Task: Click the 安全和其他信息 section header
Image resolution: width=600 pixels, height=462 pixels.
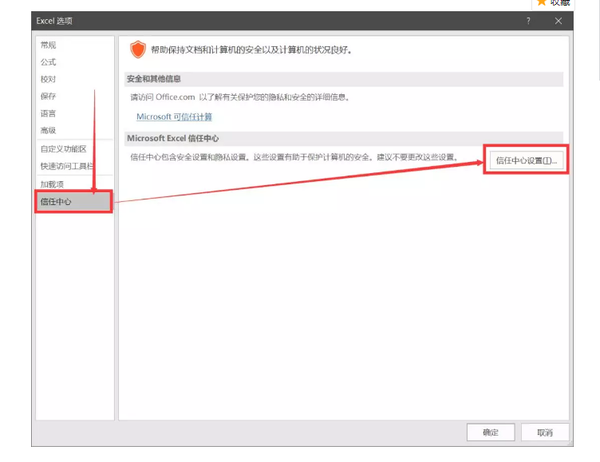Action: click(x=344, y=79)
